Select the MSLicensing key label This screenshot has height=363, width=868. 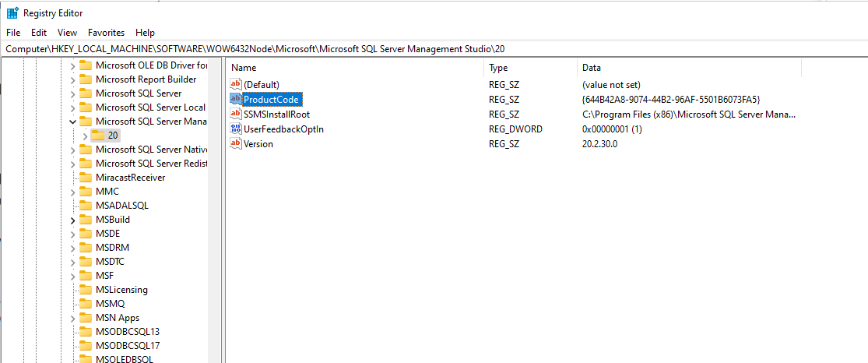pos(121,289)
